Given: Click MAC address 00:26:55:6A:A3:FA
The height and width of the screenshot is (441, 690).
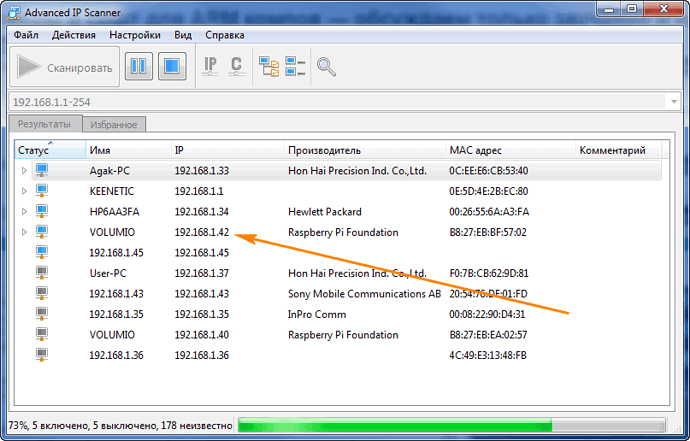Looking at the screenshot, I should (x=489, y=212).
